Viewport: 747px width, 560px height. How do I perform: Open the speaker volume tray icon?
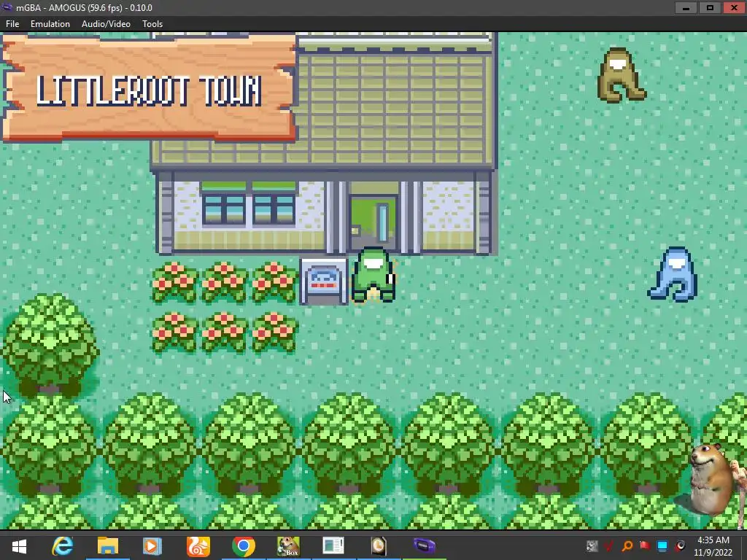click(x=680, y=545)
